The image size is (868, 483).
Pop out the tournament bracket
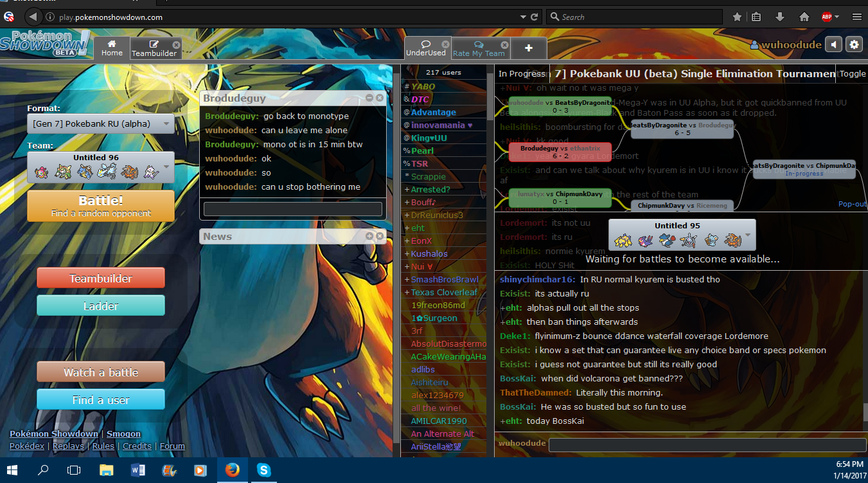853,204
